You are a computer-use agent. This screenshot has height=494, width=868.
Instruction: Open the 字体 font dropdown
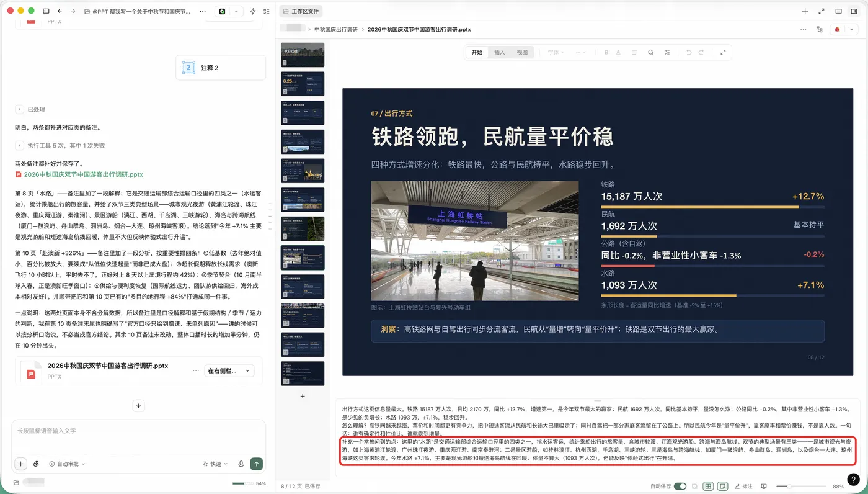click(556, 53)
